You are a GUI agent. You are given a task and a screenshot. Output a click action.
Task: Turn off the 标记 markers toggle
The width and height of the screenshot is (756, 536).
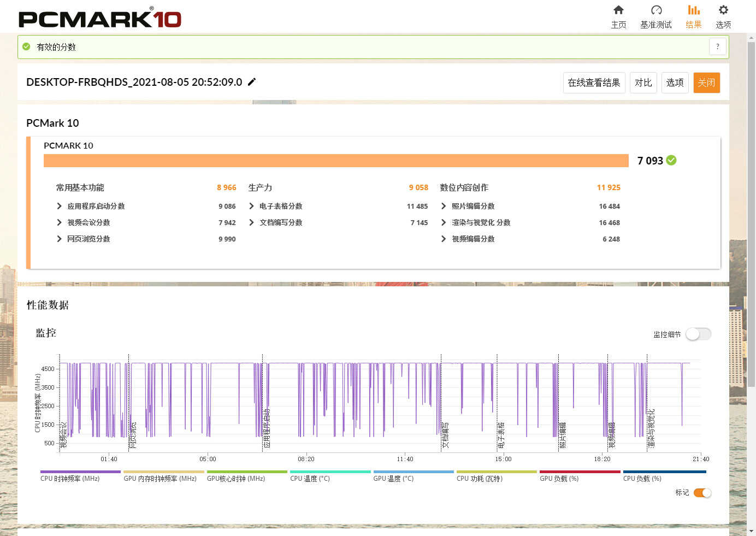[702, 493]
